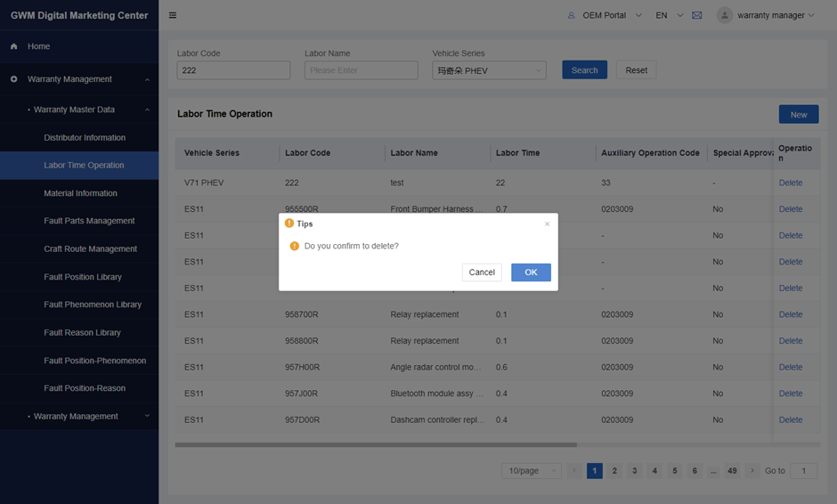
Task: Cancel the delete confirmation dialog
Action: [x=482, y=272]
